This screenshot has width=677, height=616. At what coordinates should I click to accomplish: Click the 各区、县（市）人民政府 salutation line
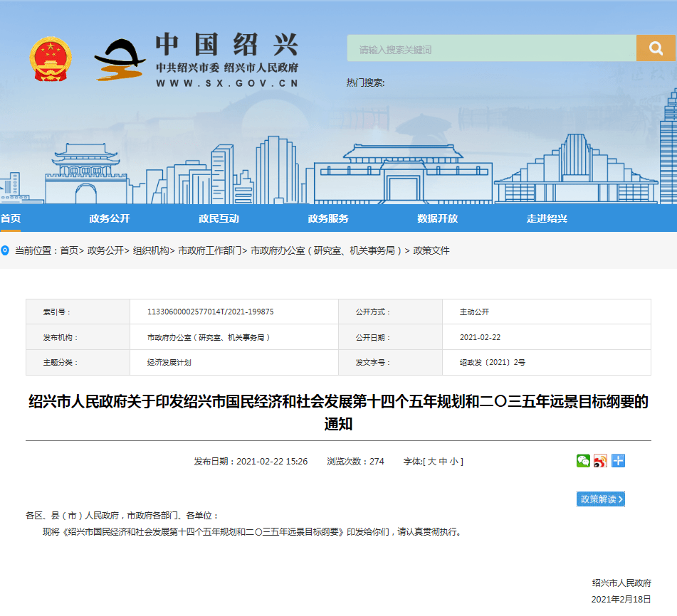click(122, 516)
